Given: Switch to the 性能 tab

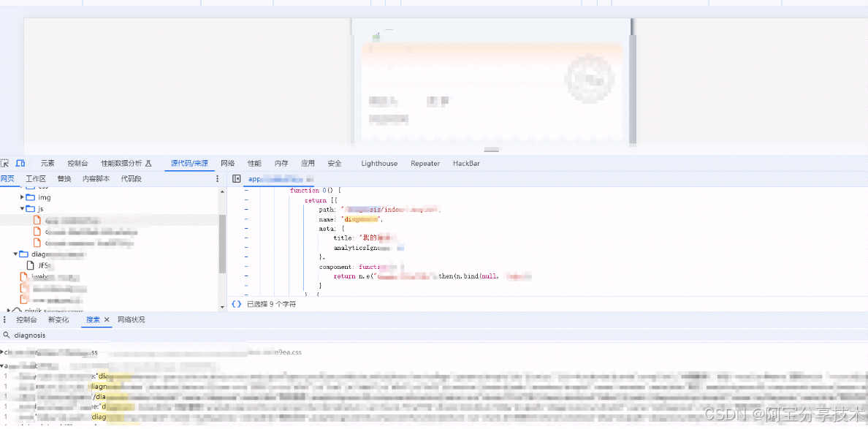Looking at the screenshot, I should pos(255,163).
